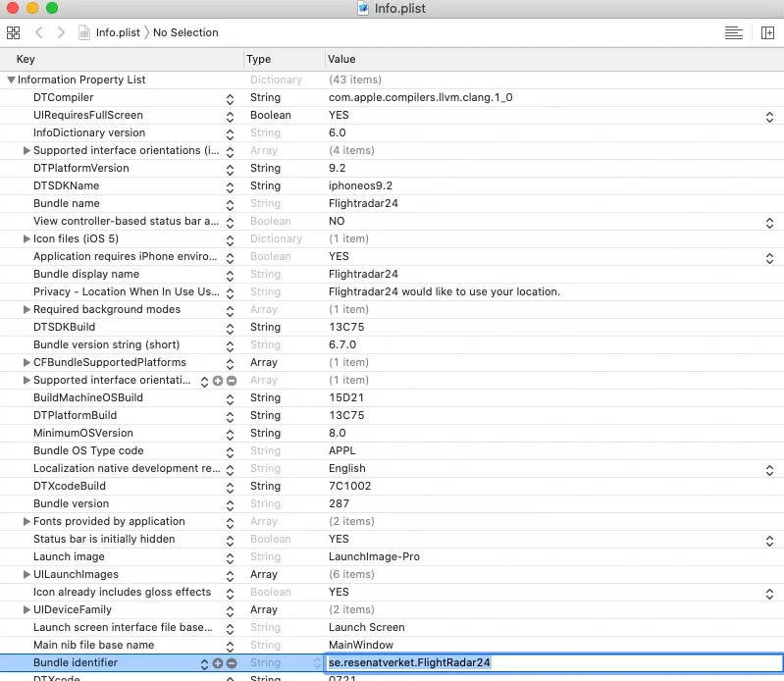Image resolution: width=784 pixels, height=681 pixels.
Task: Open the View controller-based status bar NO value popup
Action: [x=769, y=223]
